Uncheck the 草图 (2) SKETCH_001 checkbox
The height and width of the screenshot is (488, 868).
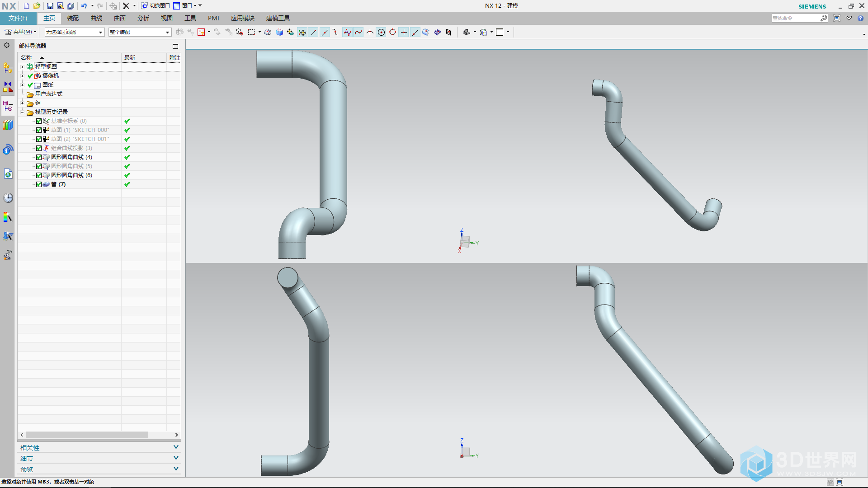click(39, 139)
